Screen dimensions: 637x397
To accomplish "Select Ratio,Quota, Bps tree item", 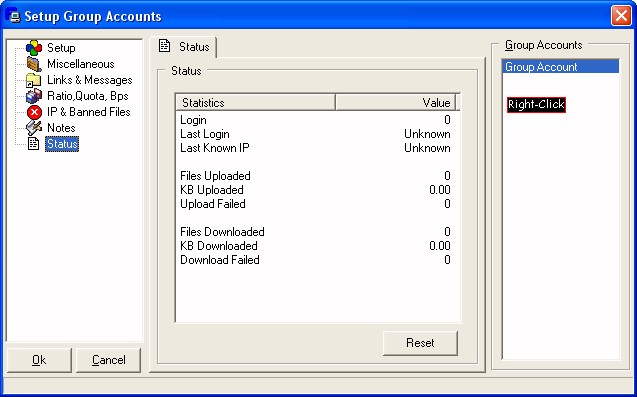I will click(87, 96).
